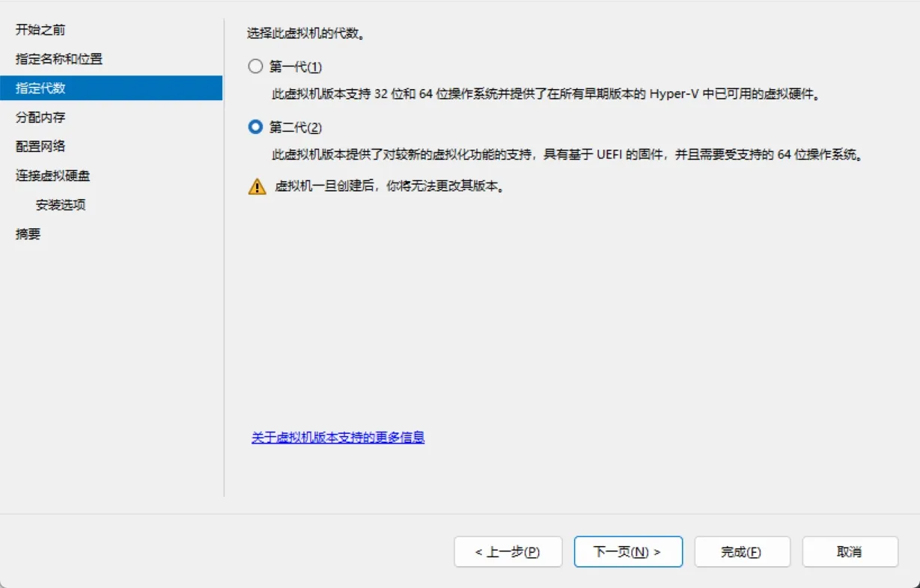The image size is (920, 588).
Task: Click the yellow warning triangle icon
Action: [258, 186]
